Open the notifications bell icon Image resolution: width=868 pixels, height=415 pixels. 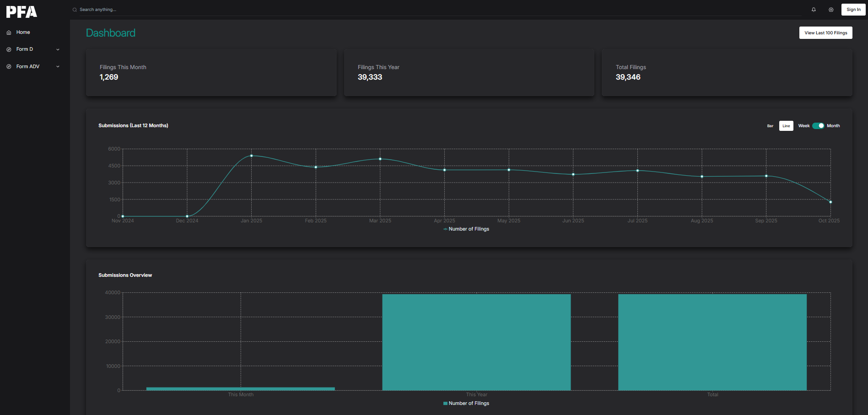pos(814,9)
